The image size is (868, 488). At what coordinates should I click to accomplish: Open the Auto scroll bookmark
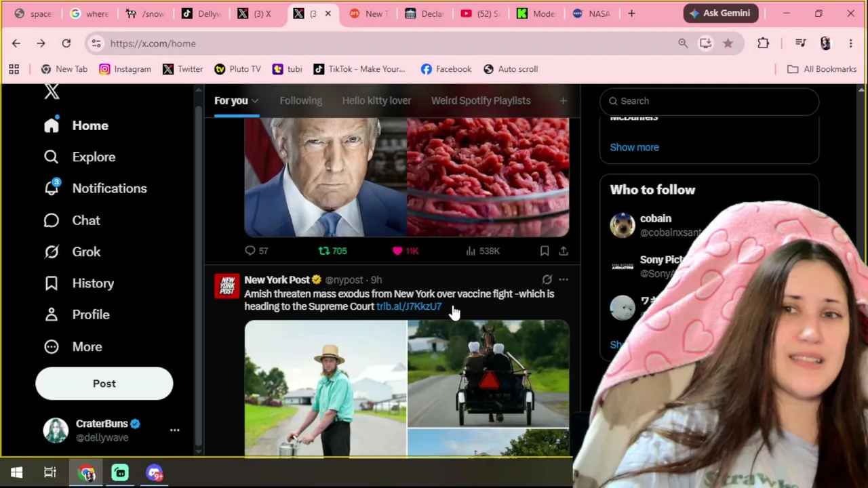[510, 69]
